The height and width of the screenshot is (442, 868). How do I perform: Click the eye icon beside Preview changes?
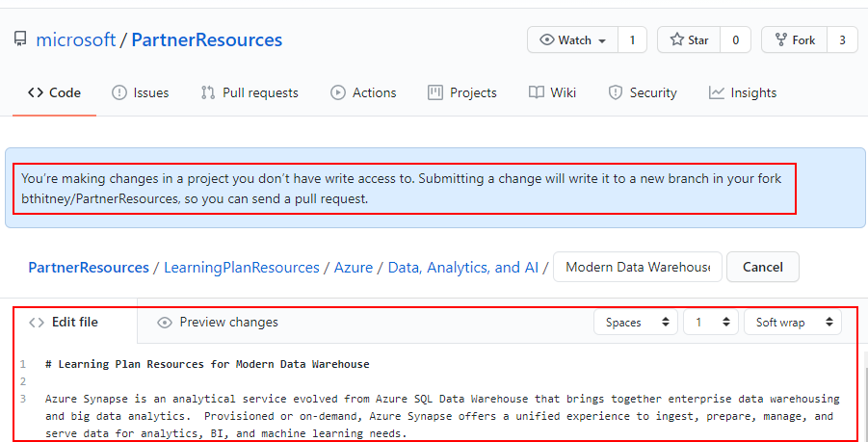coord(165,323)
